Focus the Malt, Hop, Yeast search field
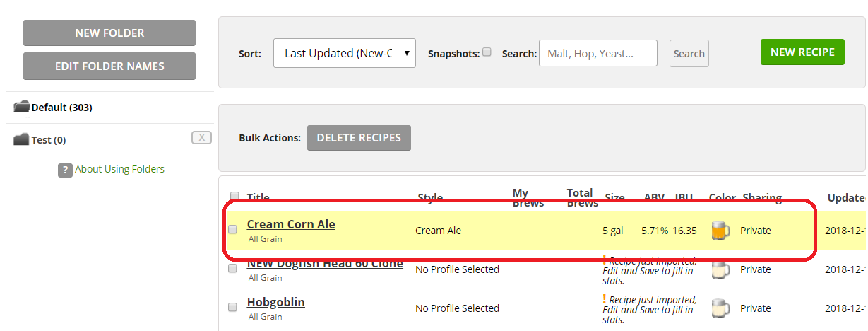Screen dimensions: 868x331 click(x=598, y=53)
